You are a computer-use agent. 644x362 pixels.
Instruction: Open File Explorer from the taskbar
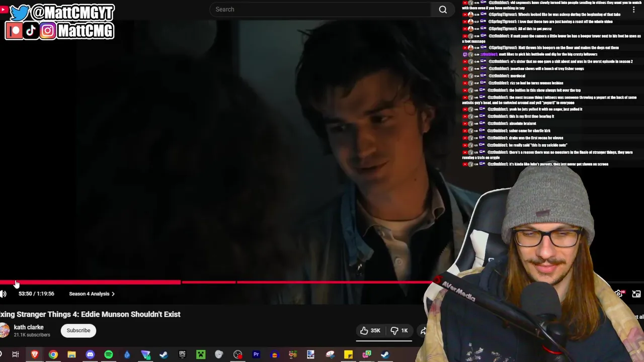tap(71, 355)
